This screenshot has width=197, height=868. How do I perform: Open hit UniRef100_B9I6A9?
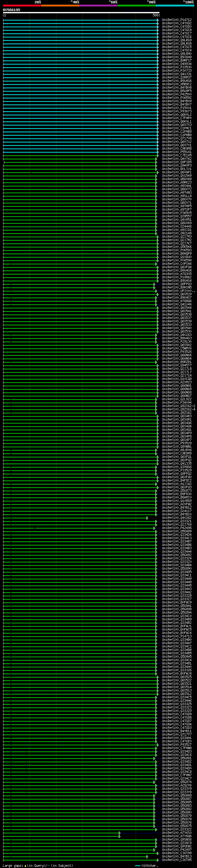click(177, 57)
